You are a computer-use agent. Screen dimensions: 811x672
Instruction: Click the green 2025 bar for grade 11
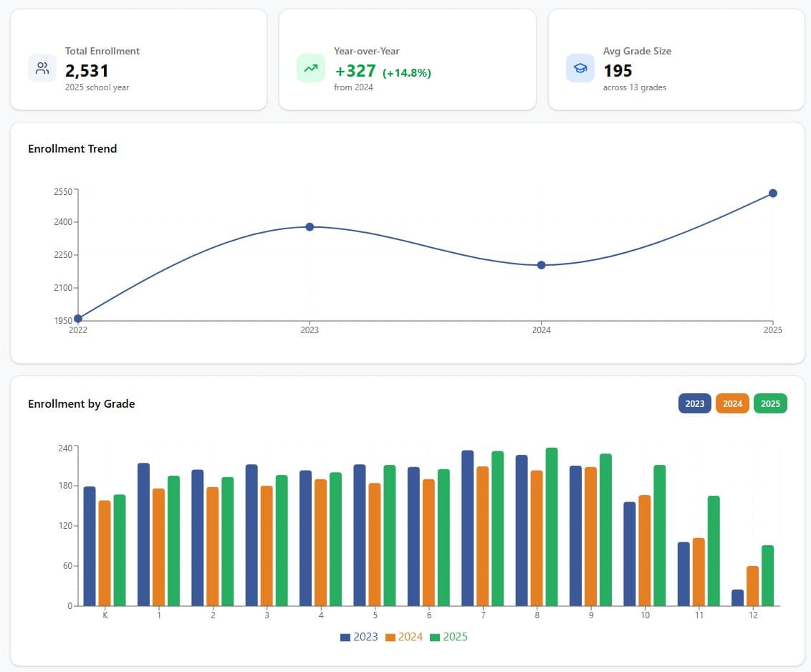pos(714,551)
